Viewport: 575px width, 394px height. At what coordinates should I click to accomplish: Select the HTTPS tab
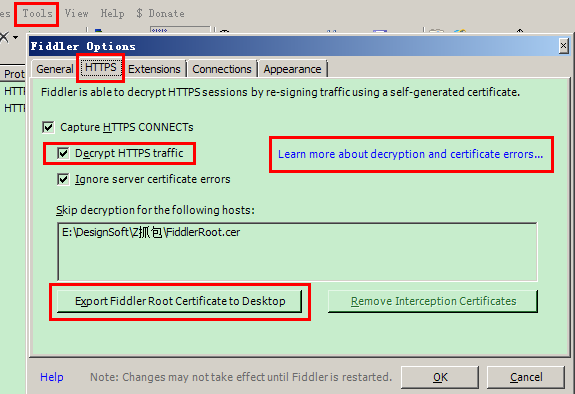(100, 67)
